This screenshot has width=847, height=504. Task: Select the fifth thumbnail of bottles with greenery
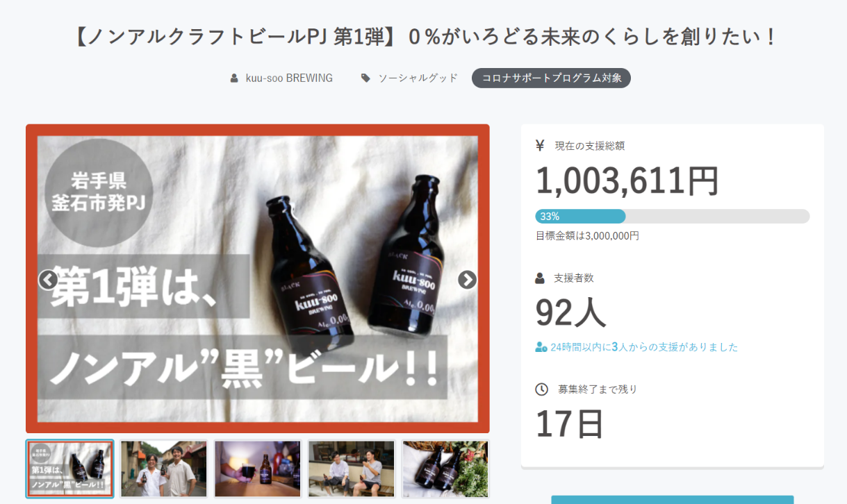click(x=445, y=469)
